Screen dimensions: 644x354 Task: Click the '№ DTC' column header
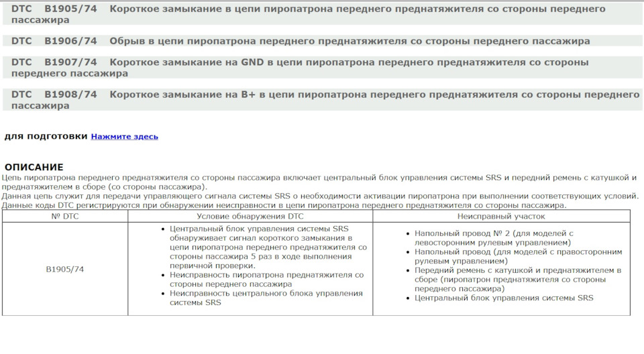(x=65, y=216)
